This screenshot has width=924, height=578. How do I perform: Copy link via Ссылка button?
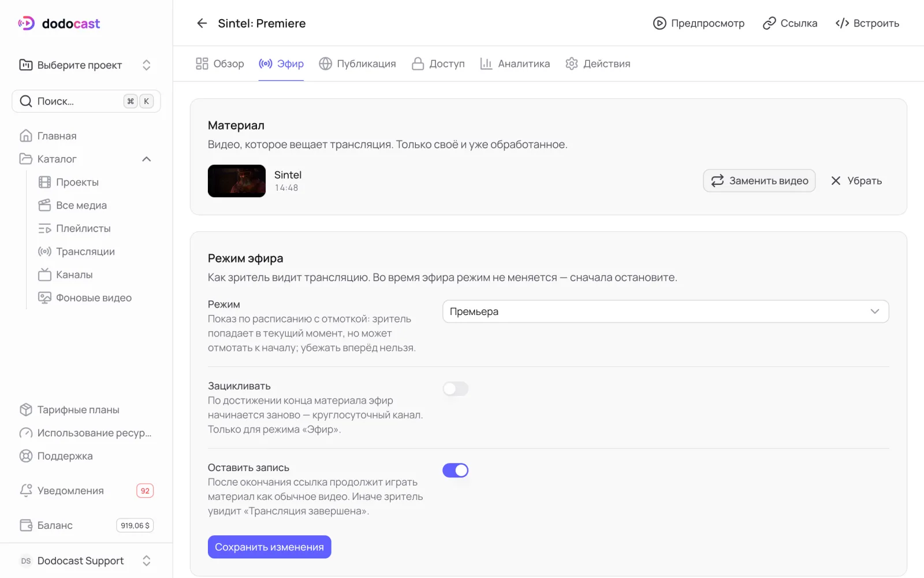point(790,23)
